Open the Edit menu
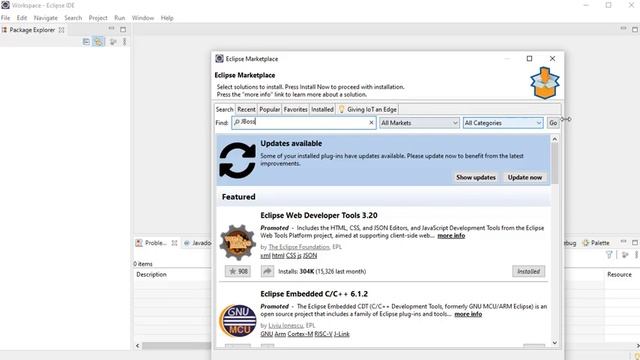 click(x=22, y=18)
